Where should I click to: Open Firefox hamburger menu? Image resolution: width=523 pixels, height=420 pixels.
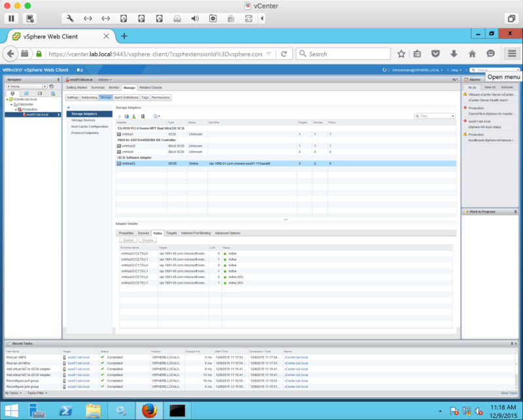coord(512,54)
